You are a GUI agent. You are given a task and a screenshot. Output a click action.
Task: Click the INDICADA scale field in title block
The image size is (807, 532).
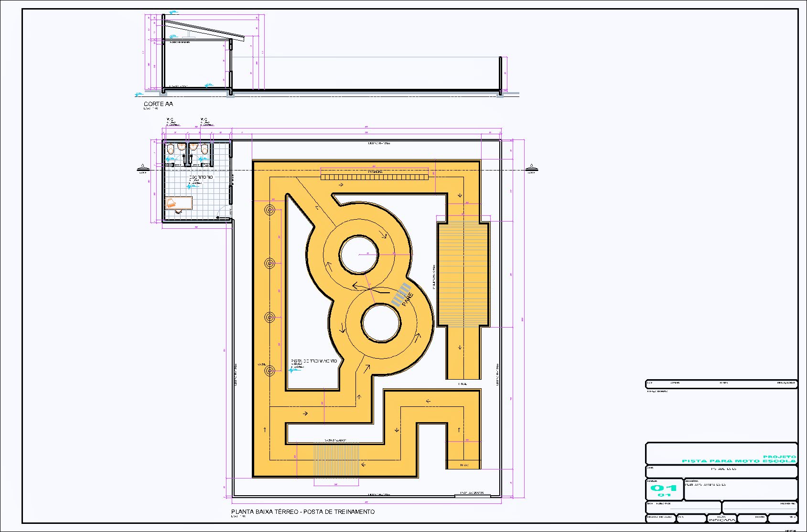pos(721,520)
